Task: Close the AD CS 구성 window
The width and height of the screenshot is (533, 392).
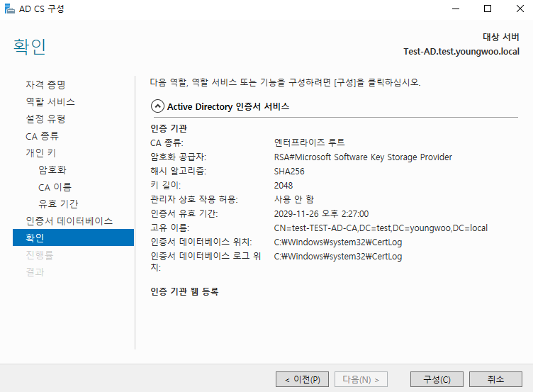Action: [520, 9]
